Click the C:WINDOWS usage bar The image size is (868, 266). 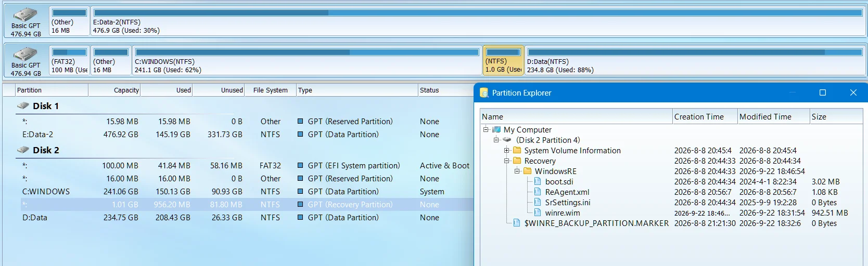pyautogui.click(x=307, y=52)
